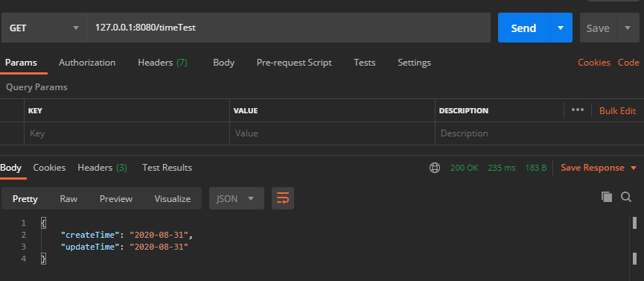
Task: Open the response Cookies tab
Action: pos(49,168)
